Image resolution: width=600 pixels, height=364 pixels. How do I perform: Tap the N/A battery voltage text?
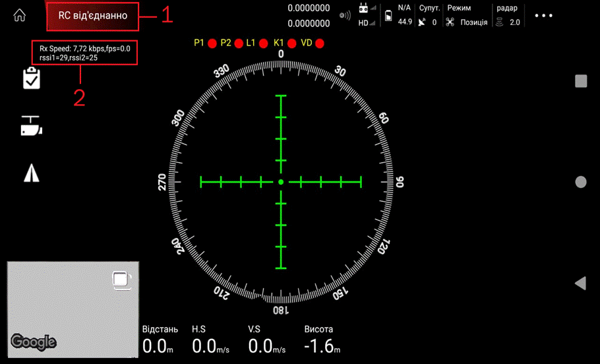tap(404, 8)
